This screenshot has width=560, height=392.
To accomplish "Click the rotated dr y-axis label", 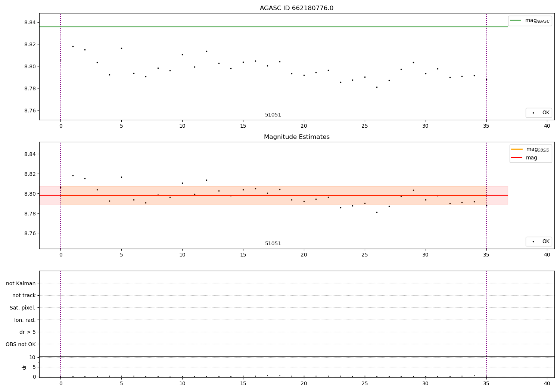I will point(24,367).
